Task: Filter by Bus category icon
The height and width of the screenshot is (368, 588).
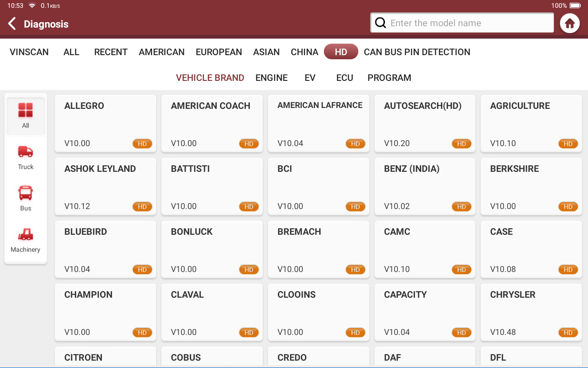Action: [x=26, y=198]
